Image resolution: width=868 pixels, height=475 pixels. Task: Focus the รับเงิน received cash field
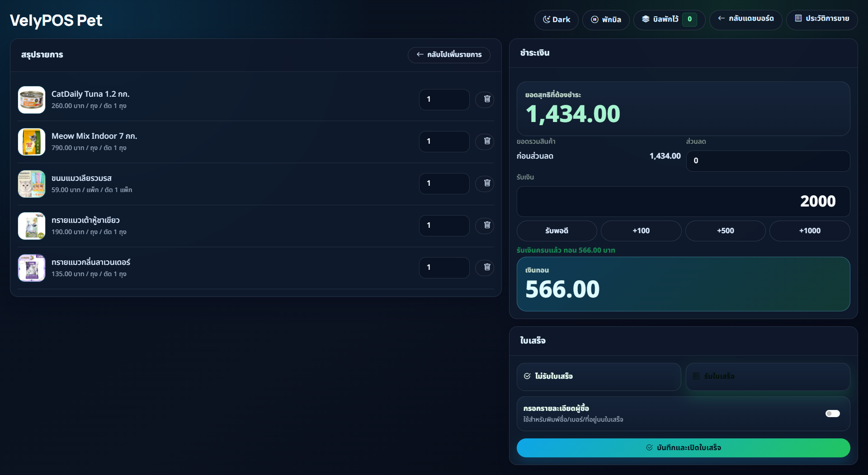point(683,202)
